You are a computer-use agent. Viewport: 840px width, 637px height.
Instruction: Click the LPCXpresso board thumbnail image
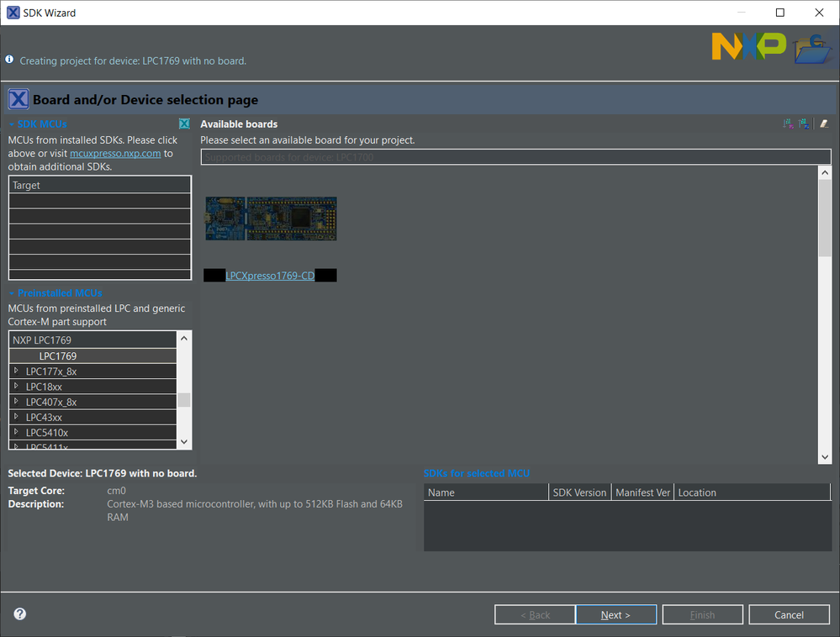[271, 218]
